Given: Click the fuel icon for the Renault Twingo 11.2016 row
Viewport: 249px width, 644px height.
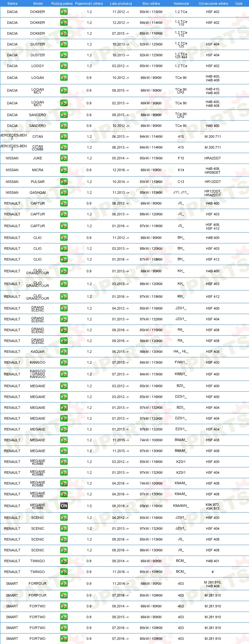Looking at the screenshot, I should 64,572.
